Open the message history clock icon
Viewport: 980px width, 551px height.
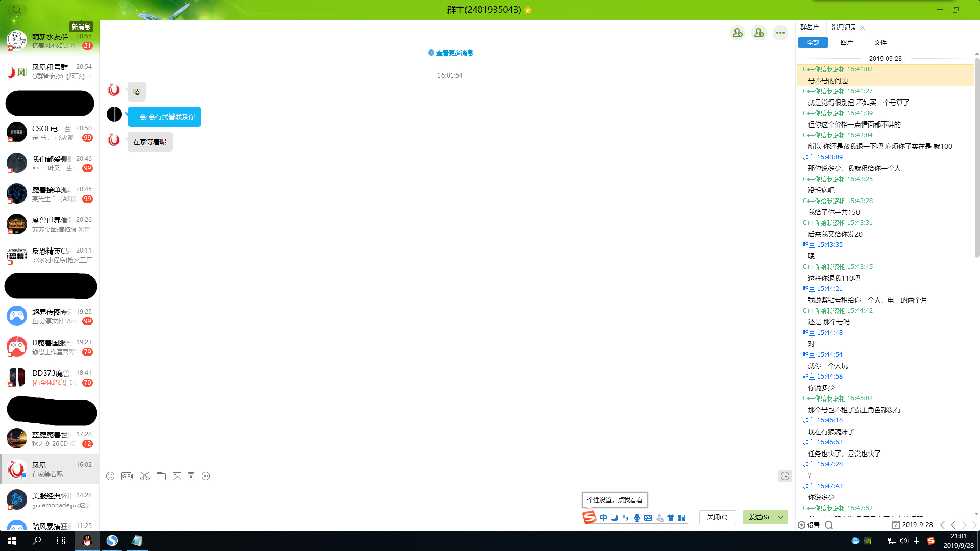pyautogui.click(x=785, y=476)
